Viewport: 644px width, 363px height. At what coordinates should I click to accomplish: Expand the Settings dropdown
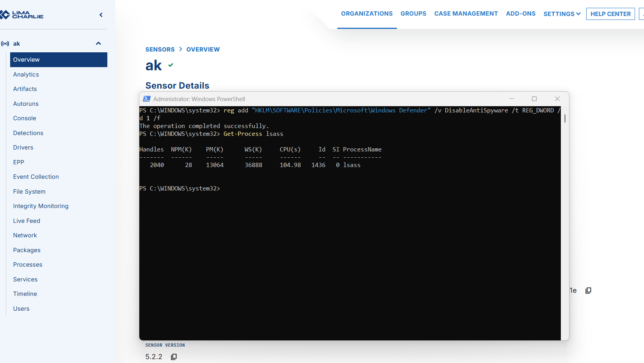(x=562, y=14)
